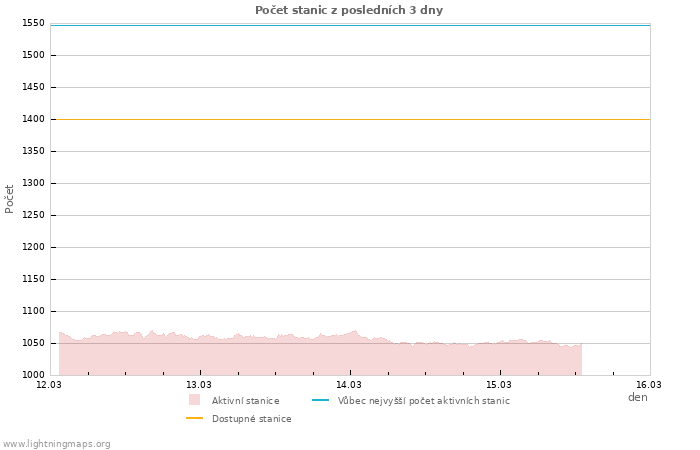Click the den x-axis label

tap(637, 397)
